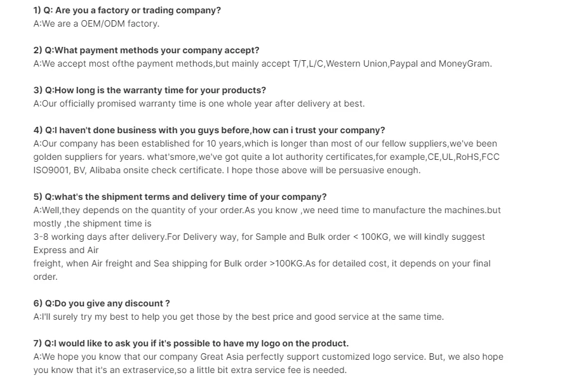Click the shipment terms and delivery time question

click(x=180, y=197)
